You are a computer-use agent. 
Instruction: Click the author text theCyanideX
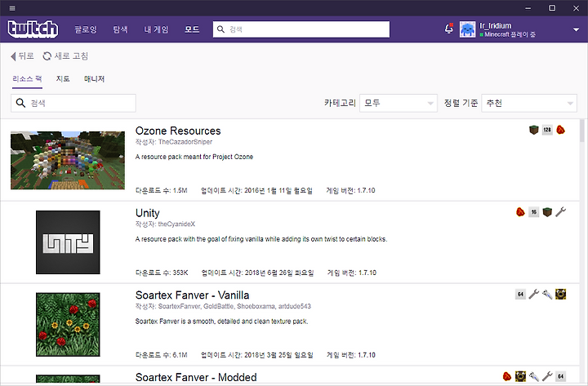pyautogui.click(x=176, y=224)
